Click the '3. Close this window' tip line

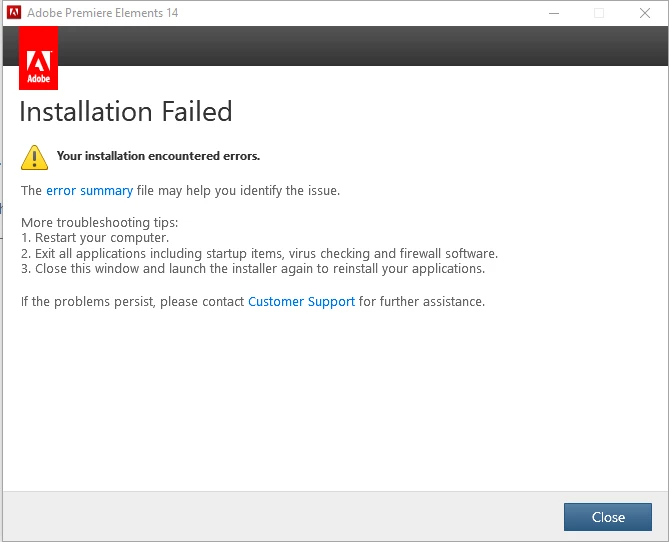(x=253, y=269)
